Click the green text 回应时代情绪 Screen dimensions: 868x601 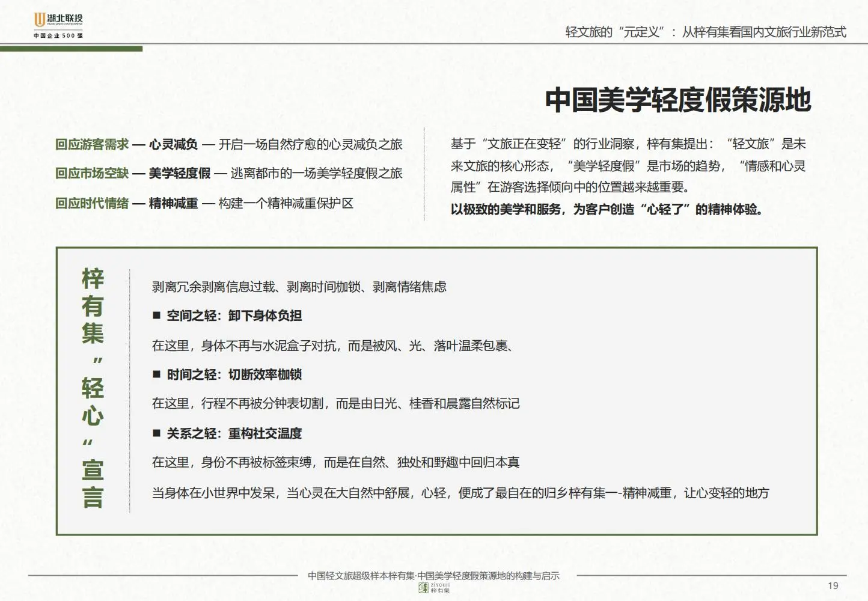[92, 203]
